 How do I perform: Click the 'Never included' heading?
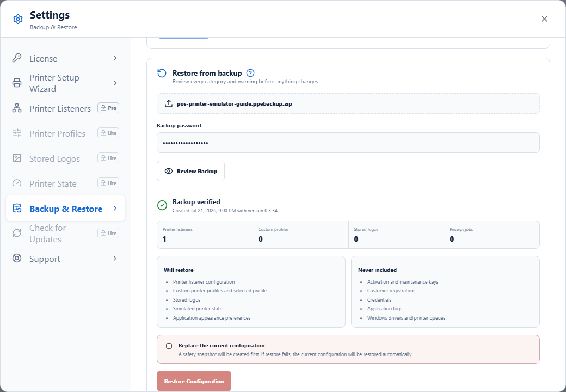pyautogui.click(x=377, y=269)
